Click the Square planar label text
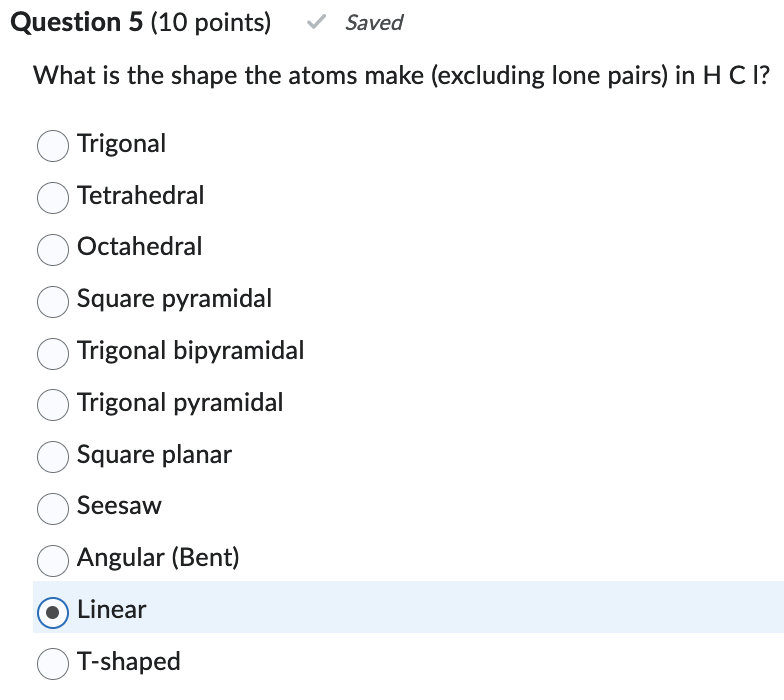Image resolution: width=784 pixels, height=700 pixels. click(154, 454)
